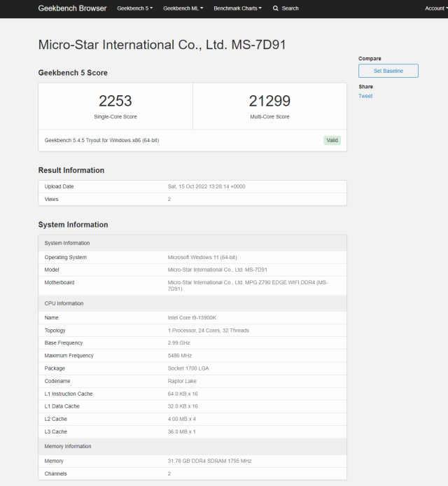Click the Maximum Frequency label

(69, 356)
